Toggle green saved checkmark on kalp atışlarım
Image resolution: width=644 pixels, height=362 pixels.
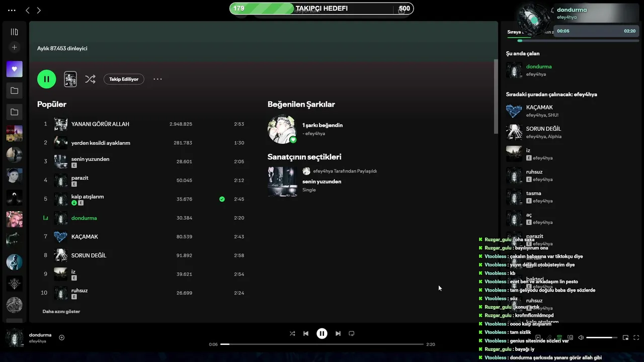(222, 199)
